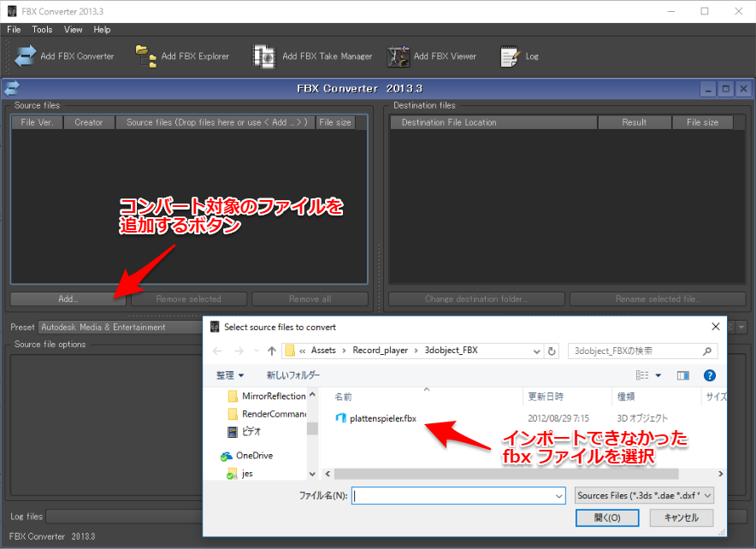
Task: Click the sidebar scroll down arrow
Action: pyautogui.click(x=312, y=475)
